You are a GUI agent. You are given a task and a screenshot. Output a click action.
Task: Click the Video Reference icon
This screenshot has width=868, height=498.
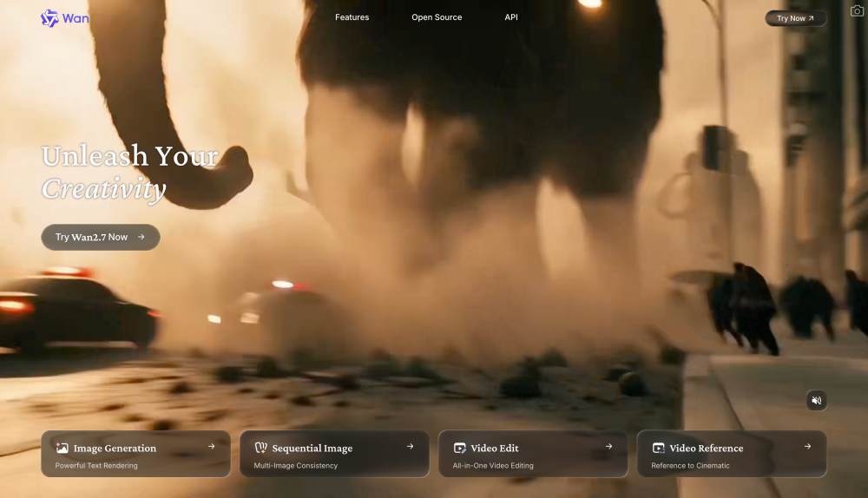pos(658,449)
